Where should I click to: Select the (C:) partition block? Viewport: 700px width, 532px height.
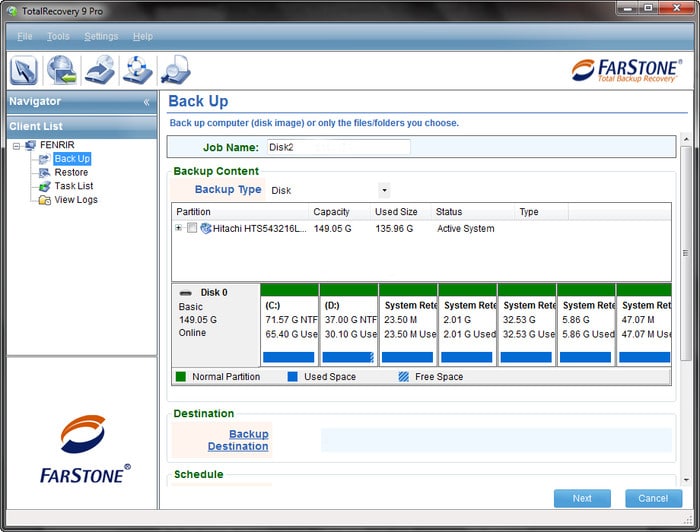click(x=289, y=325)
